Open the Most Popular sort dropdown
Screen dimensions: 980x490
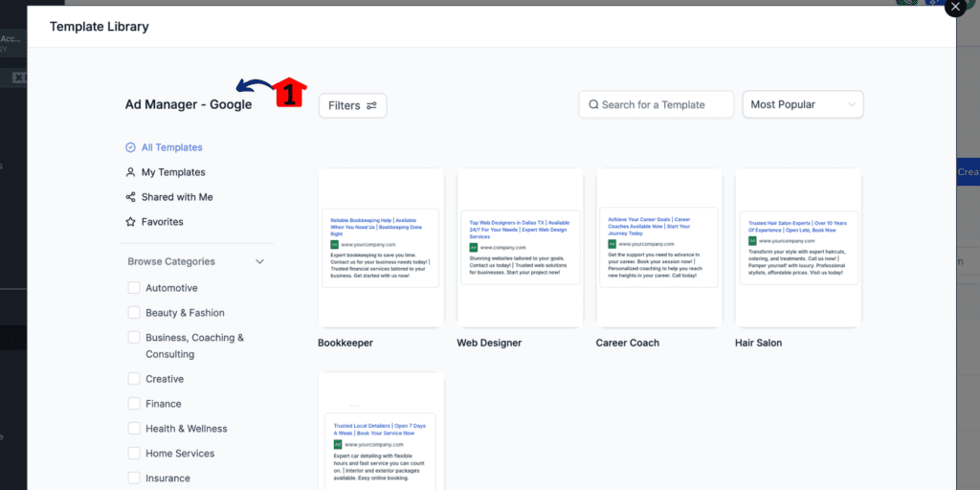click(803, 104)
